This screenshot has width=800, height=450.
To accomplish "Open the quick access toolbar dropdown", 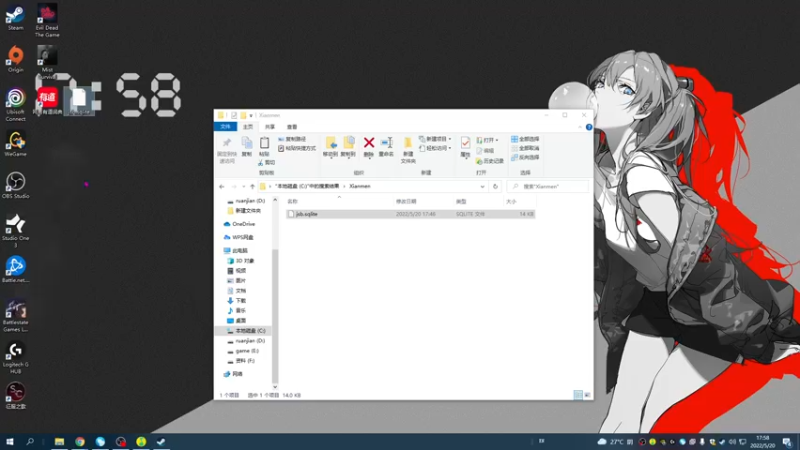I will [x=251, y=116].
